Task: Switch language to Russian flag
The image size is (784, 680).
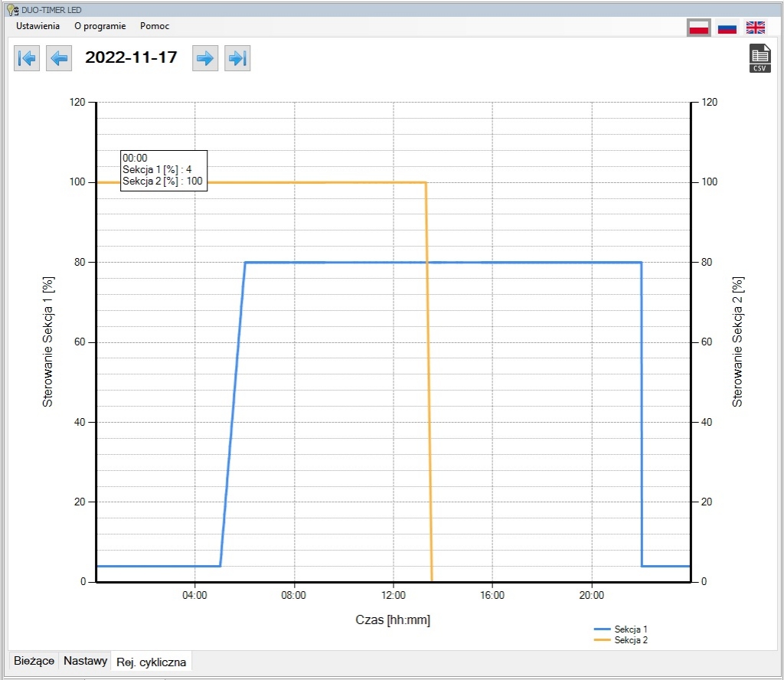Action: coord(727,28)
